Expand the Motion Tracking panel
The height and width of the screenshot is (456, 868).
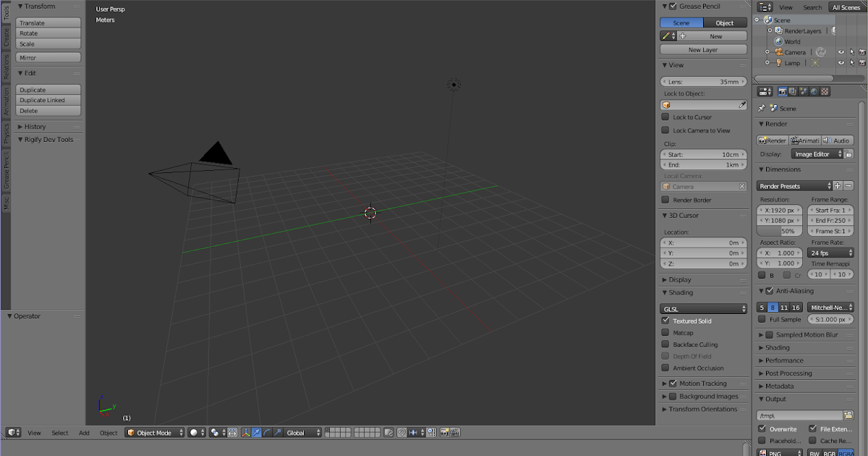[703, 383]
